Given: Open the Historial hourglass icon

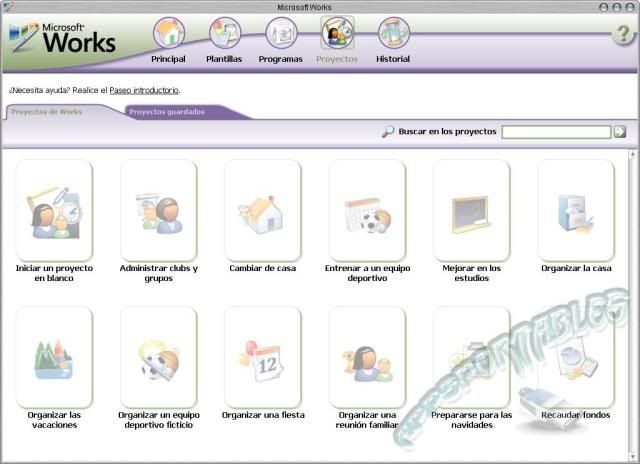Looking at the screenshot, I should coord(393,33).
